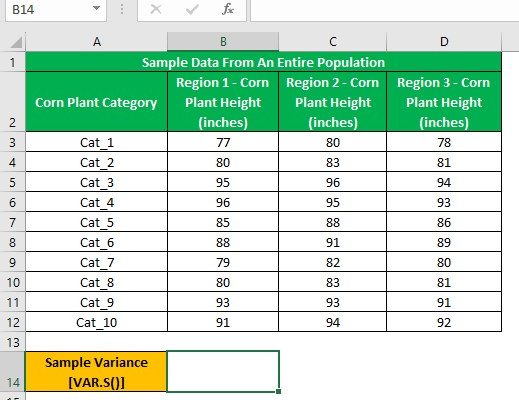The image size is (519, 400).
Task: Click into the formula bar input area
Action: tap(384, 9)
